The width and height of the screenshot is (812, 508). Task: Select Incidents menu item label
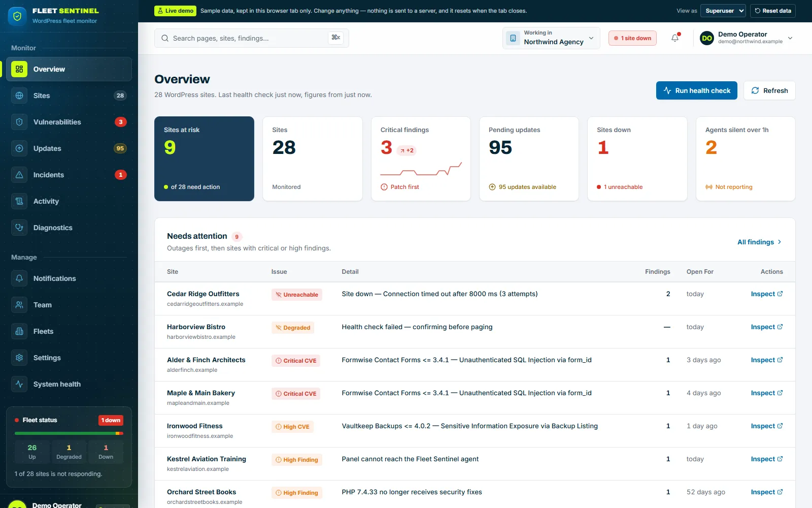(49, 175)
